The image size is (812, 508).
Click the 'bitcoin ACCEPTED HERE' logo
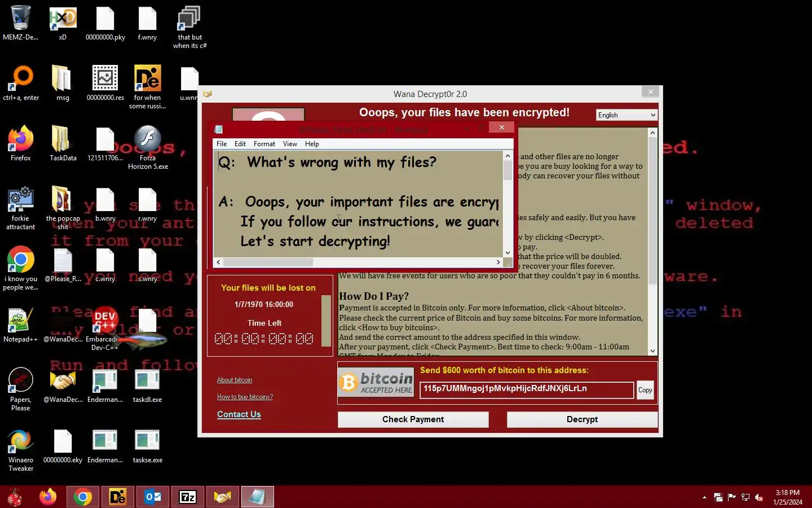(376, 383)
